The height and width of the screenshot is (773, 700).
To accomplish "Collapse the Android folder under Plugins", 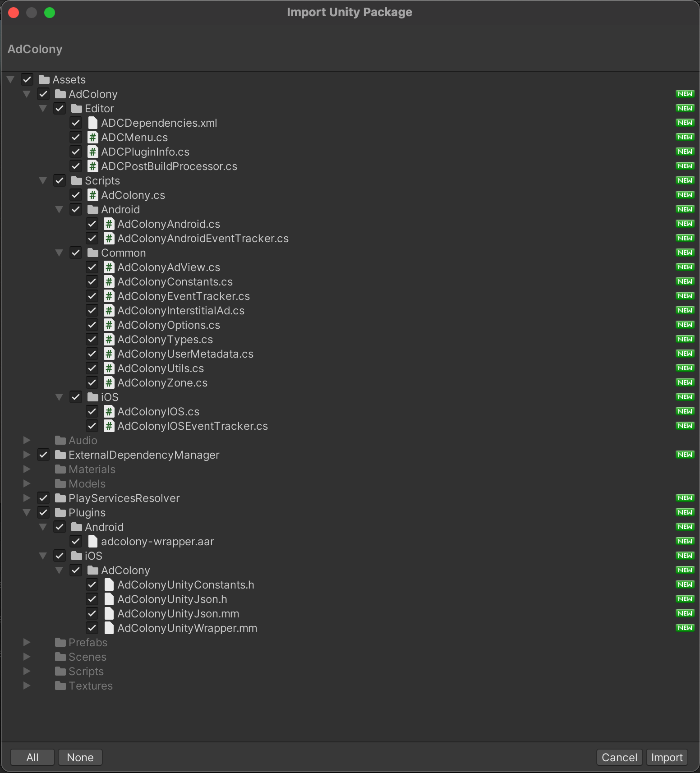I will click(x=43, y=527).
